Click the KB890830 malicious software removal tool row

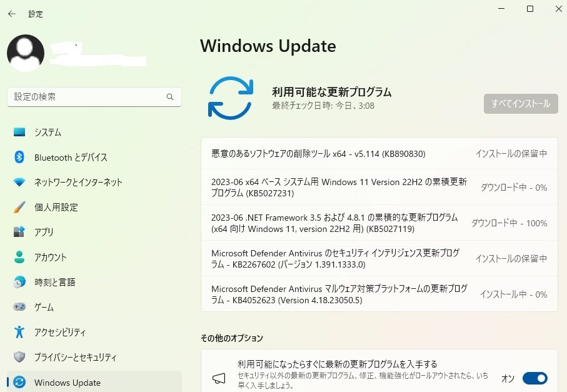[379, 154]
